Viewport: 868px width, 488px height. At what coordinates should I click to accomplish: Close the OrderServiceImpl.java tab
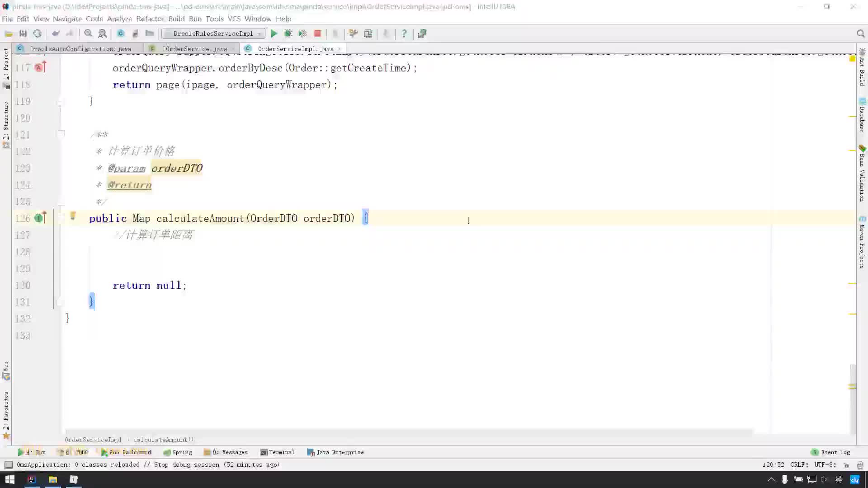(339, 49)
